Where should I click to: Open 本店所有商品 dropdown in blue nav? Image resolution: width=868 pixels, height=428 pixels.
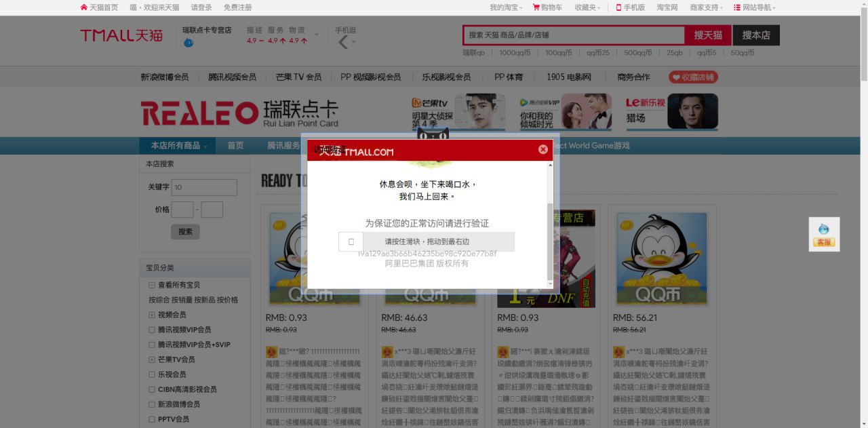tap(179, 146)
